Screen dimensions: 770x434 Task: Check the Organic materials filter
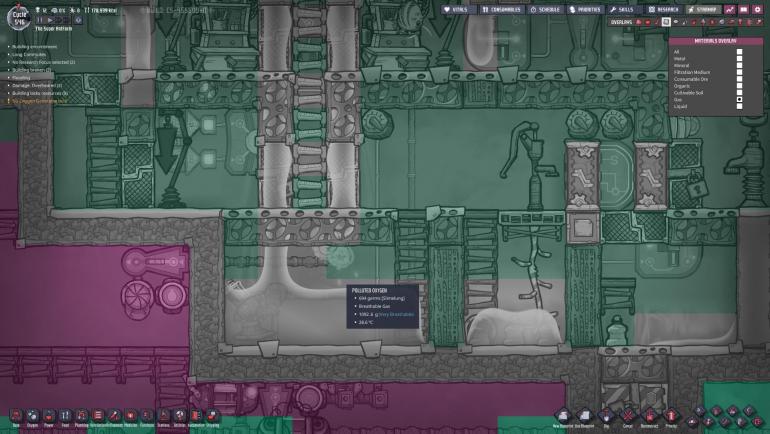[x=740, y=86]
